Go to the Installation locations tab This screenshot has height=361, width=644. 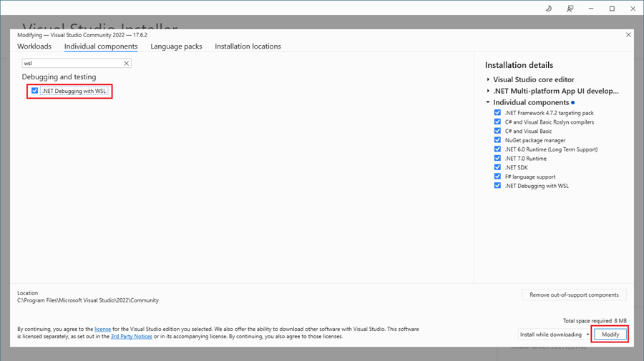(248, 46)
